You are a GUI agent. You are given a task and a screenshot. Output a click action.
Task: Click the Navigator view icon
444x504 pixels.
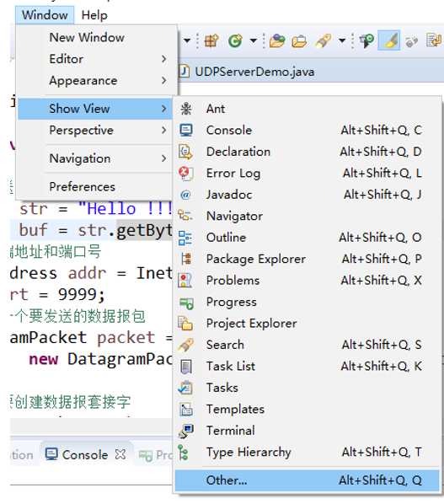(x=185, y=216)
